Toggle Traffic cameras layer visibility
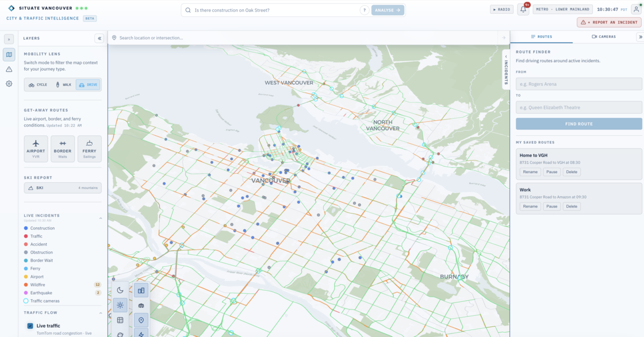 42,301
